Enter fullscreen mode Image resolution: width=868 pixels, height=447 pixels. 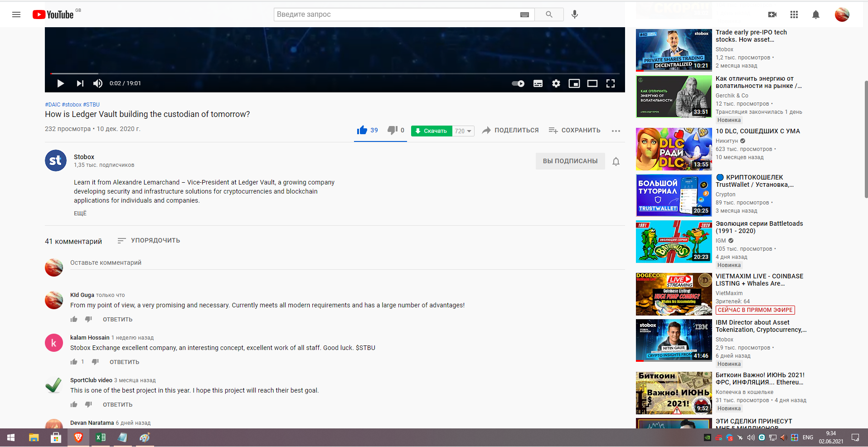(x=611, y=83)
